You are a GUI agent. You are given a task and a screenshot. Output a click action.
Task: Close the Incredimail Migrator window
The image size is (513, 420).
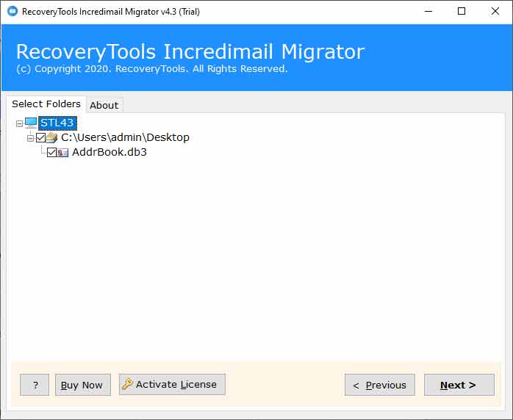coord(495,12)
